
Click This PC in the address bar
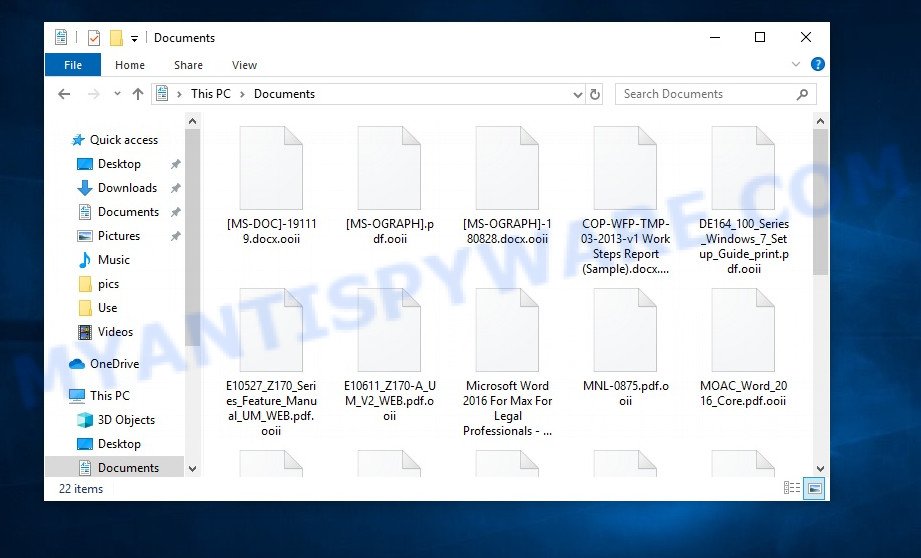211,94
